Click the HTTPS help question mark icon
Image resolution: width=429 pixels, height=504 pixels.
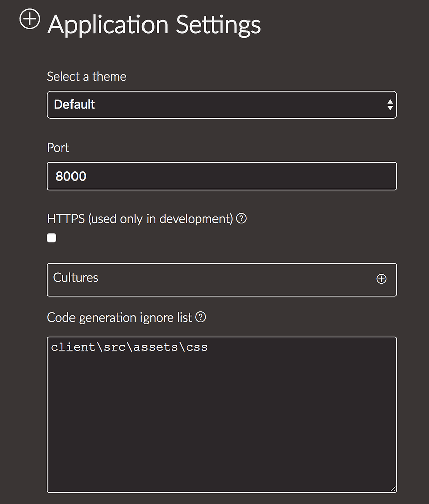(x=241, y=219)
